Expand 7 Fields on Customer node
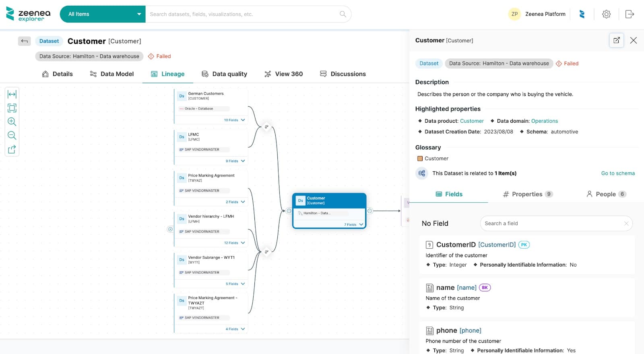 (x=353, y=224)
